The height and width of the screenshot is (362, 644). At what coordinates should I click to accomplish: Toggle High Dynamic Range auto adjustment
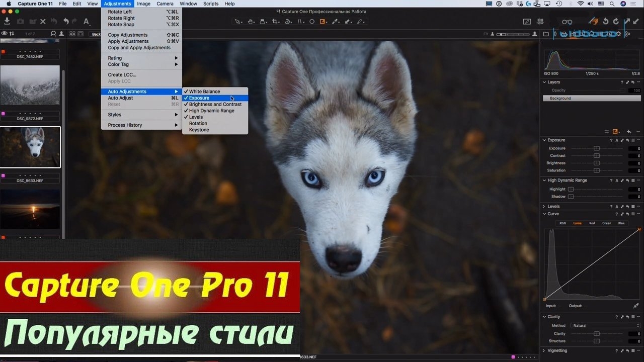(x=215, y=111)
